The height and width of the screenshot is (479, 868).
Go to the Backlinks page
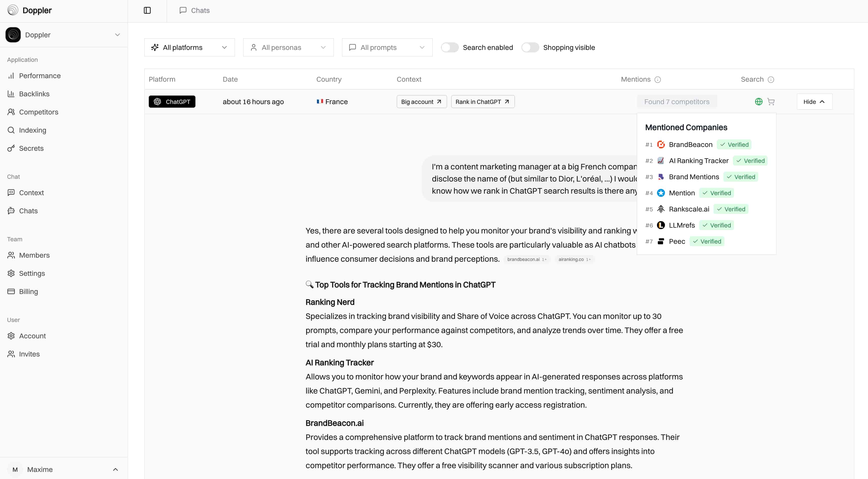(34, 94)
